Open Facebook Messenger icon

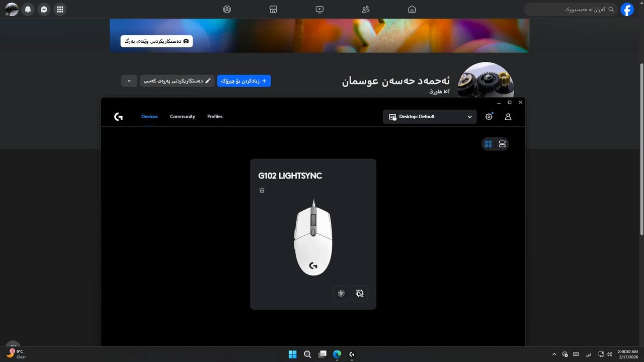(44, 9)
